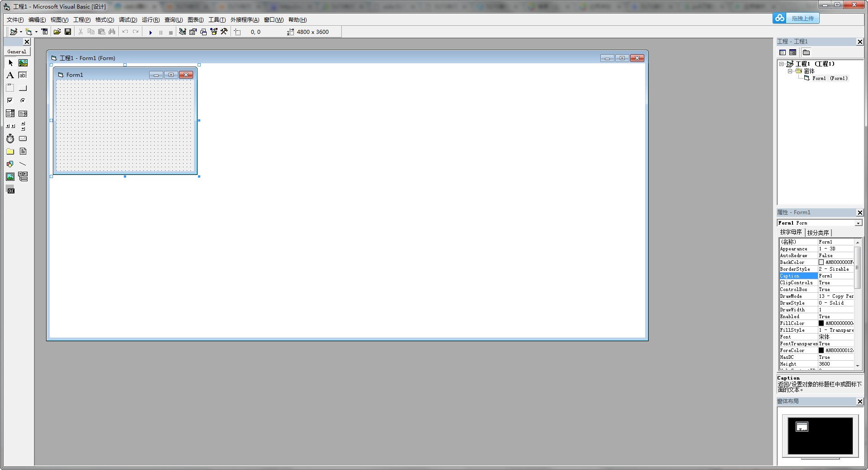Click the Caption property value field
Viewport: 868px width, 470px height.
(835, 276)
